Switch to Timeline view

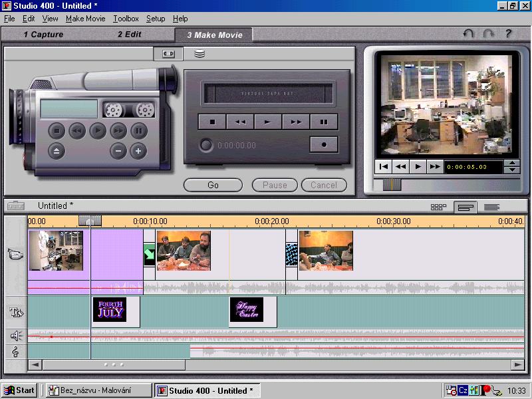(465, 207)
